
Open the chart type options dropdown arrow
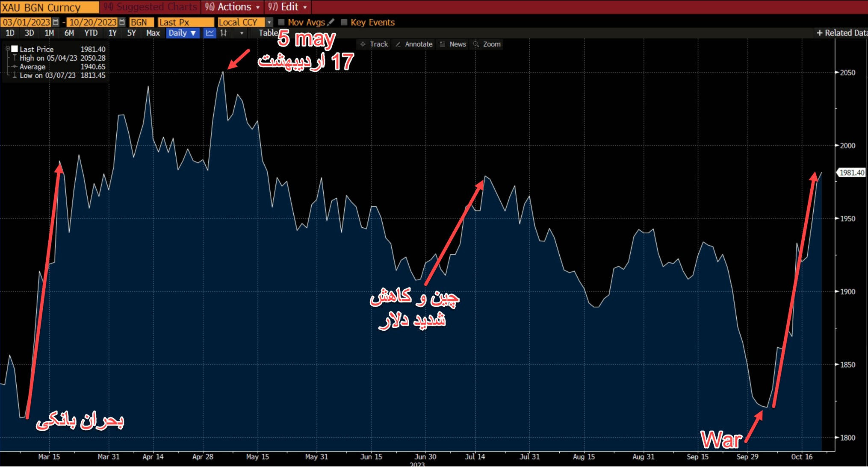point(242,33)
